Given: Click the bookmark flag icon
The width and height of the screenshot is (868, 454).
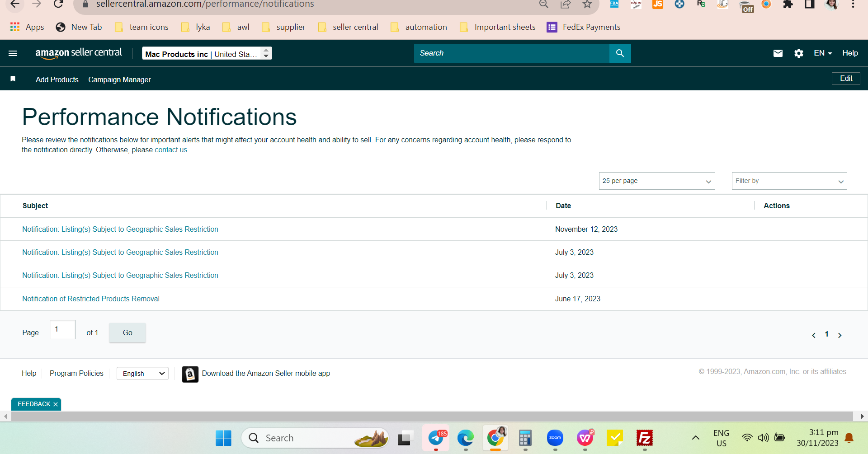Looking at the screenshot, I should pos(13,79).
